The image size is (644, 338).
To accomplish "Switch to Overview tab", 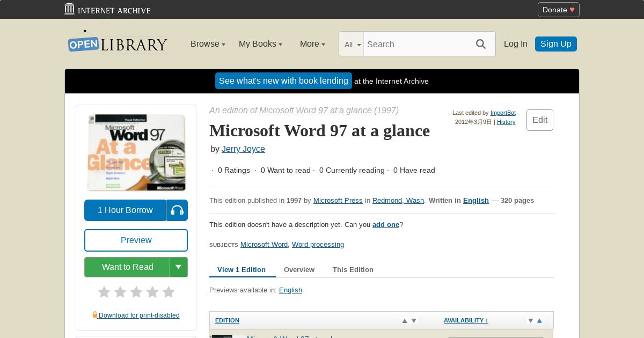I will (299, 269).
